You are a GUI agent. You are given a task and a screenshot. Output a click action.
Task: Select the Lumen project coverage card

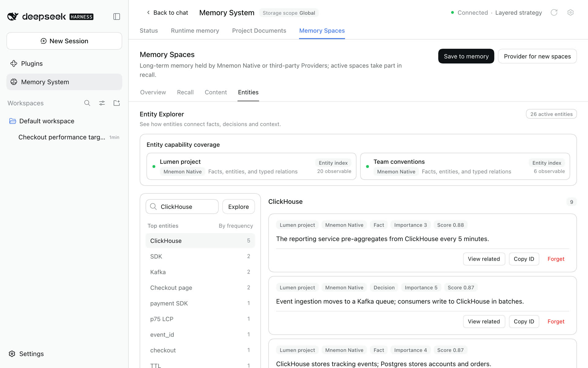pos(251,166)
